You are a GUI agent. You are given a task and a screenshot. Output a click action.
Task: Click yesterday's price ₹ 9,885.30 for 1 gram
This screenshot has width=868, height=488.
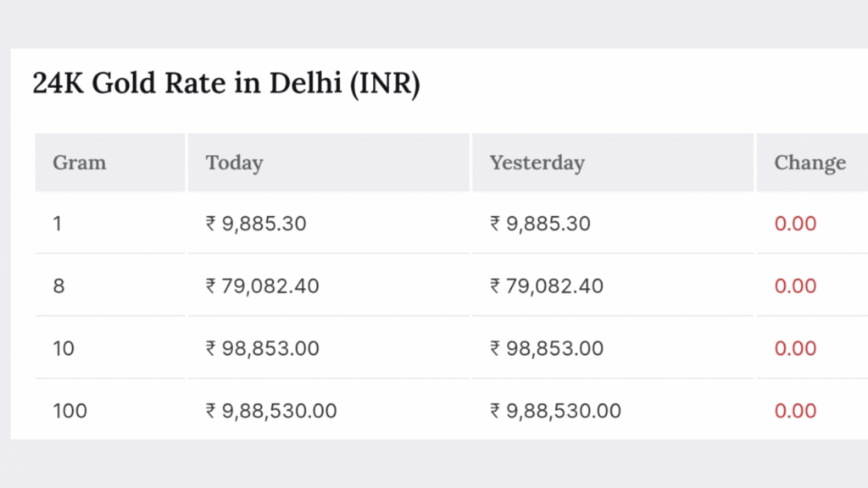click(x=540, y=224)
